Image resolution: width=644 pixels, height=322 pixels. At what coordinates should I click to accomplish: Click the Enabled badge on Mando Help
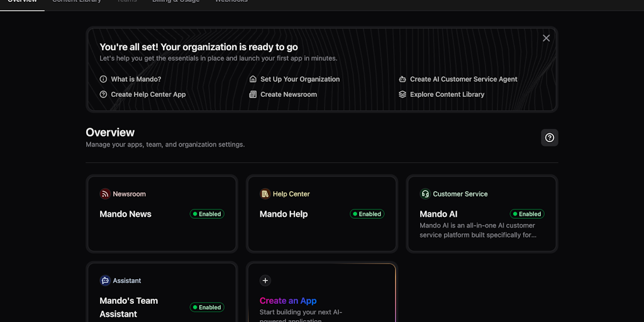pos(367,214)
